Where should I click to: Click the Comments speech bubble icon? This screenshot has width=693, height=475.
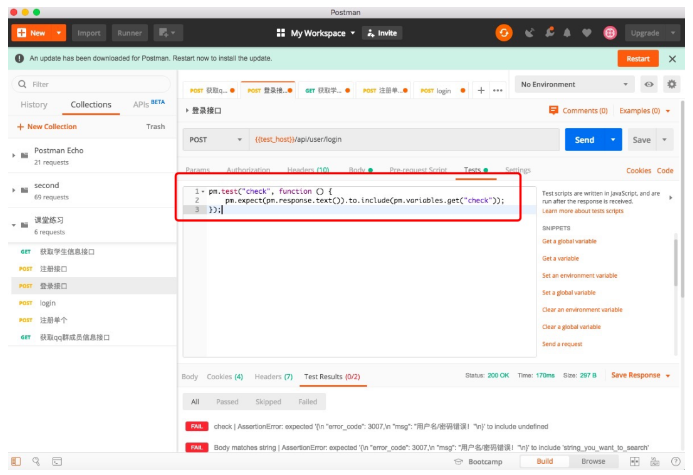coord(553,110)
